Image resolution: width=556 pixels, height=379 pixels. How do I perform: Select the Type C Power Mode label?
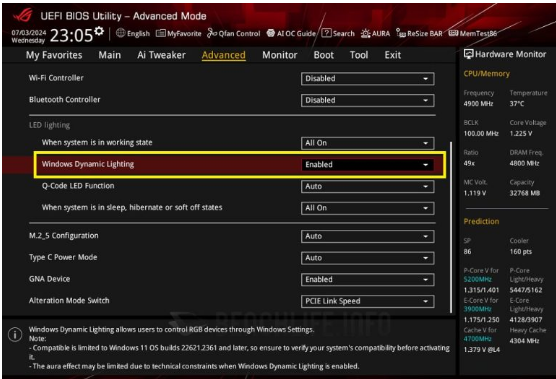click(x=63, y=257)
